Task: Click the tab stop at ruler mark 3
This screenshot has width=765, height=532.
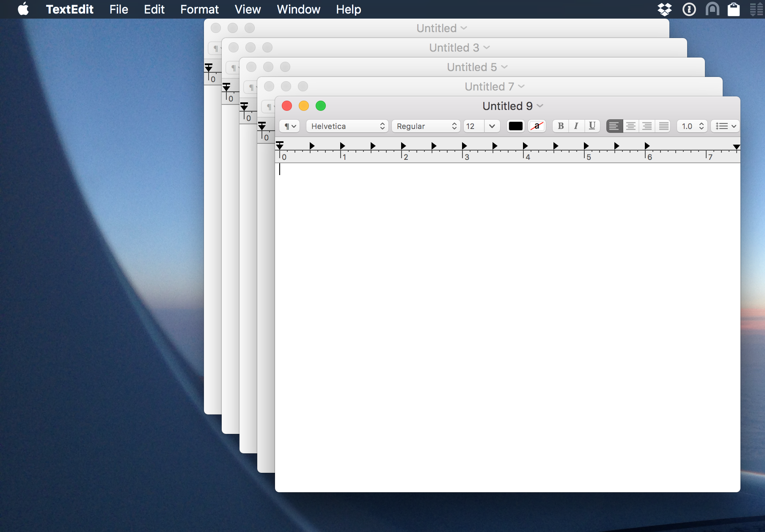Action: 464,146
